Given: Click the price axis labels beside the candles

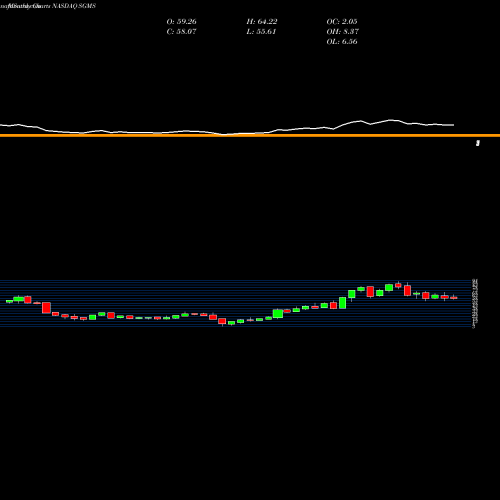Looking at the screenshot, I should (475, 303).
